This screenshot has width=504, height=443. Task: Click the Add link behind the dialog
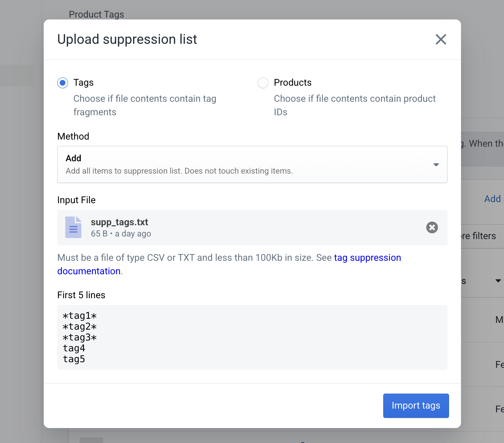[x=492, y=199]
